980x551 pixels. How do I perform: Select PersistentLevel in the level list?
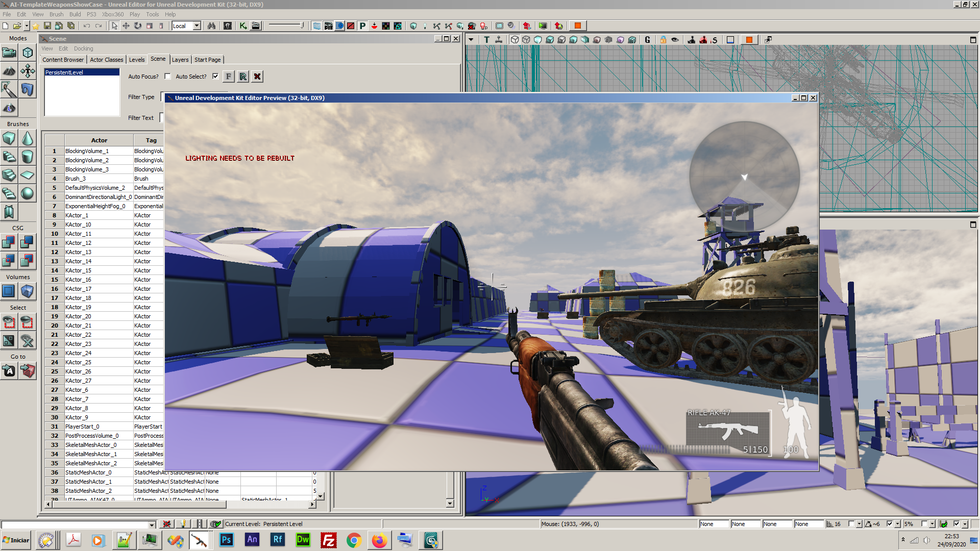[82, 72]
